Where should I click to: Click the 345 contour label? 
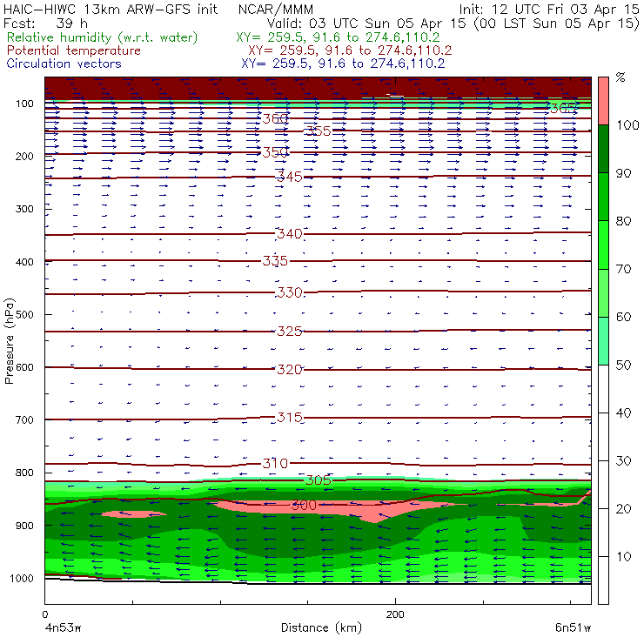tap(290, 177)
